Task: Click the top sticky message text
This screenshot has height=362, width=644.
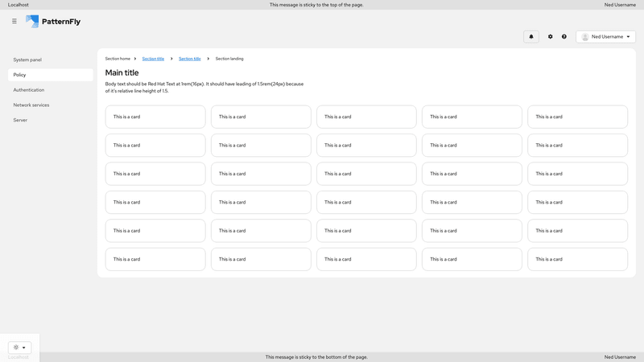Action: [x=316, y=5]
